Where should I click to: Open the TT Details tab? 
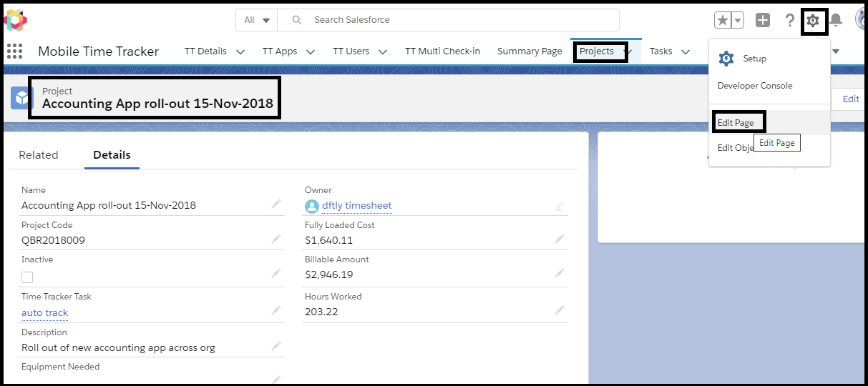205,51
